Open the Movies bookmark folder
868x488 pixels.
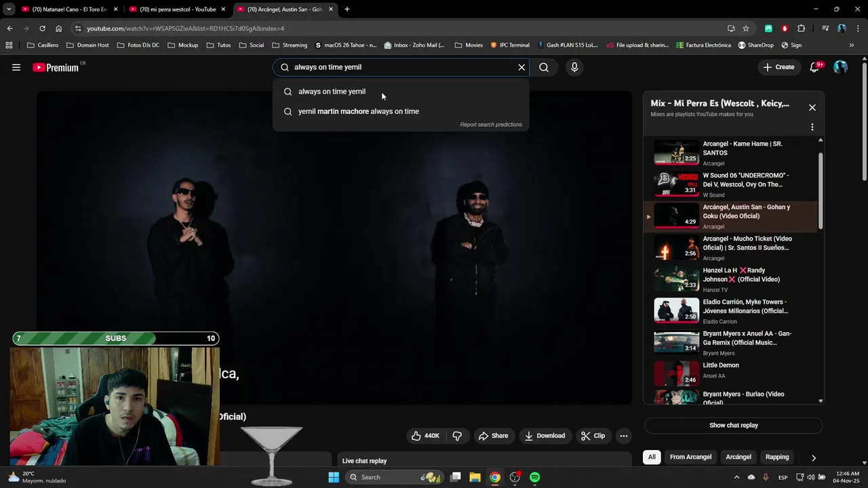pyautogui.click(x=469, y=45)
